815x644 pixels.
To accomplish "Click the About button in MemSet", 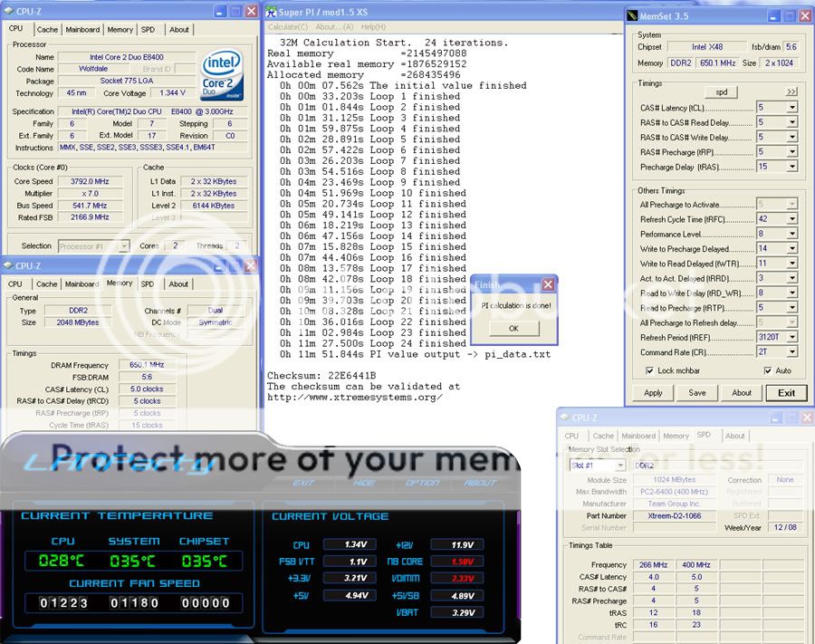I will click(x=742, y=393).
